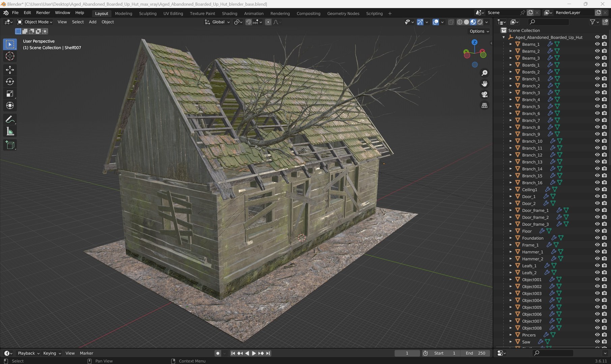Select the Cursor tool in toolbar
Viewport: 611px width, 364px height.
10,56
